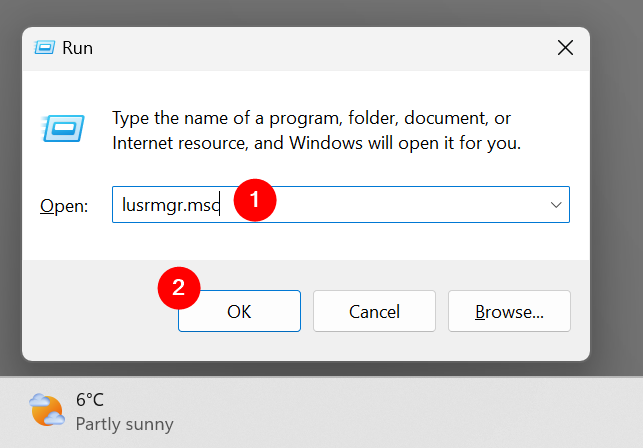Expand the Open field dropdown arrow

555,204
